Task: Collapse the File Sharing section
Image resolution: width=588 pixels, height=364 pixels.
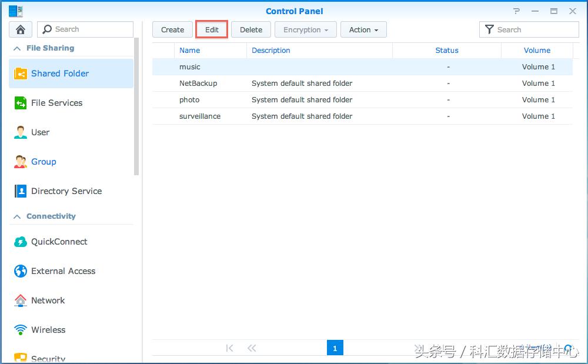Action: click(x=17, y=48)
